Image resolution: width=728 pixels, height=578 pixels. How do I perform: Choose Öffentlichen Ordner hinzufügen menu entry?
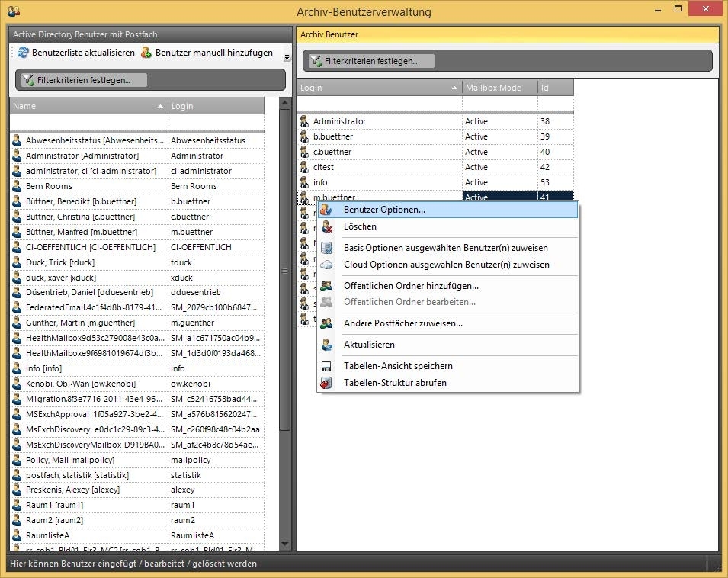point(411,286)
